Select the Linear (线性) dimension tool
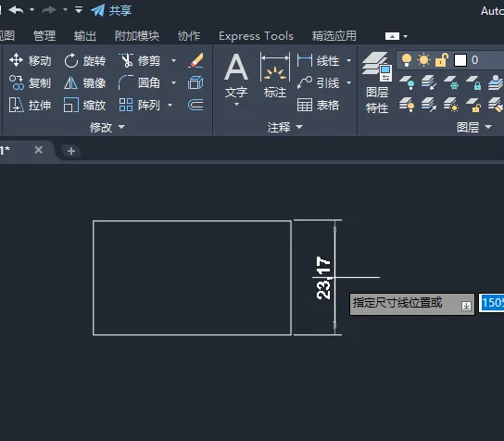The image size is (504, 441). (x=319, y=60)
